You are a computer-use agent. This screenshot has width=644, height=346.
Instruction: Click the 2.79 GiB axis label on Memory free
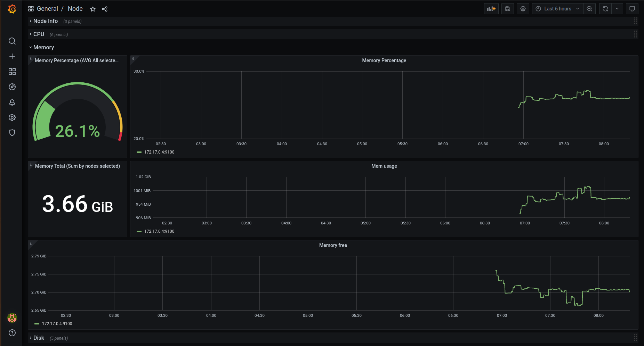tap(39, 256)
